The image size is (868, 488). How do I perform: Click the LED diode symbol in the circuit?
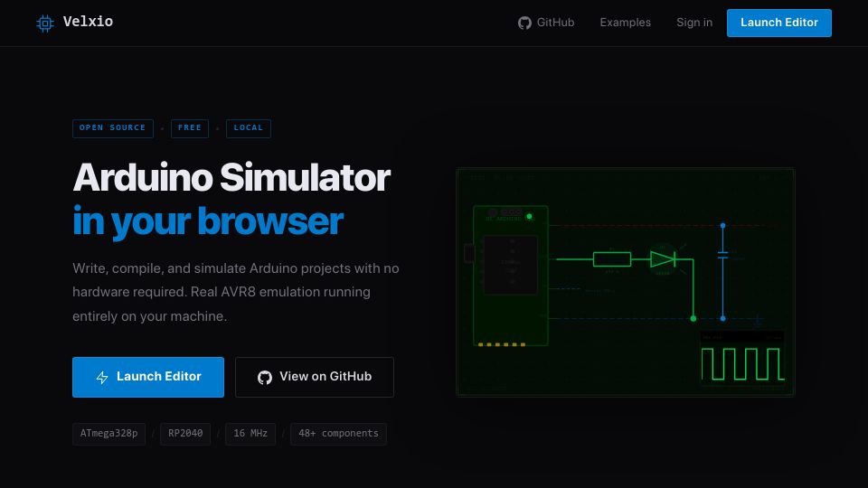pyautogui.click(x=663, y=259)
